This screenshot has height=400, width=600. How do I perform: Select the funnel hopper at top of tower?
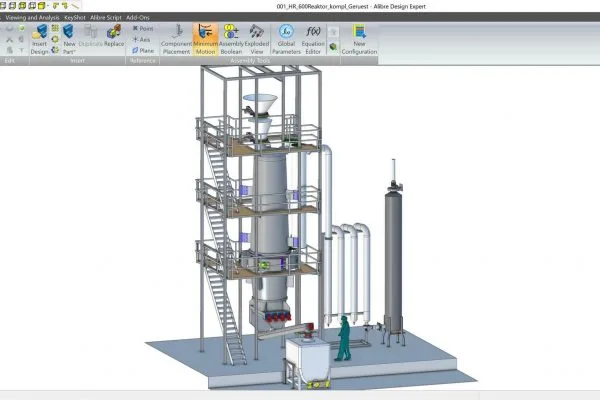pyautogui.click(x=260, y=104)
